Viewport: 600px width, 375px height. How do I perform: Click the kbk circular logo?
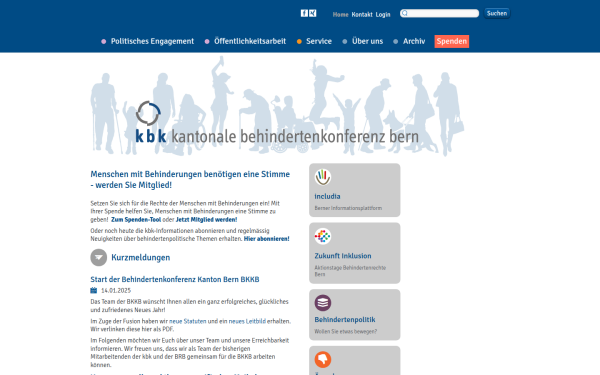tap(148, 113)
